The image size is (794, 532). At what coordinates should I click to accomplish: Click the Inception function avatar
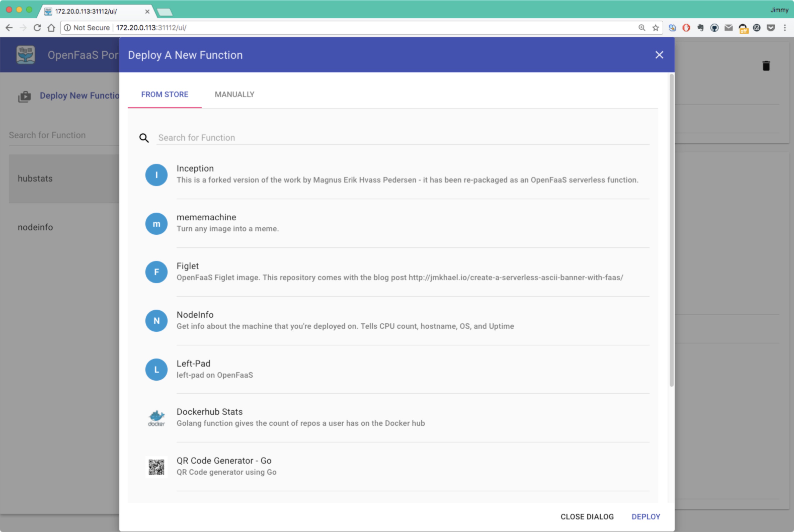pos(156,175)
